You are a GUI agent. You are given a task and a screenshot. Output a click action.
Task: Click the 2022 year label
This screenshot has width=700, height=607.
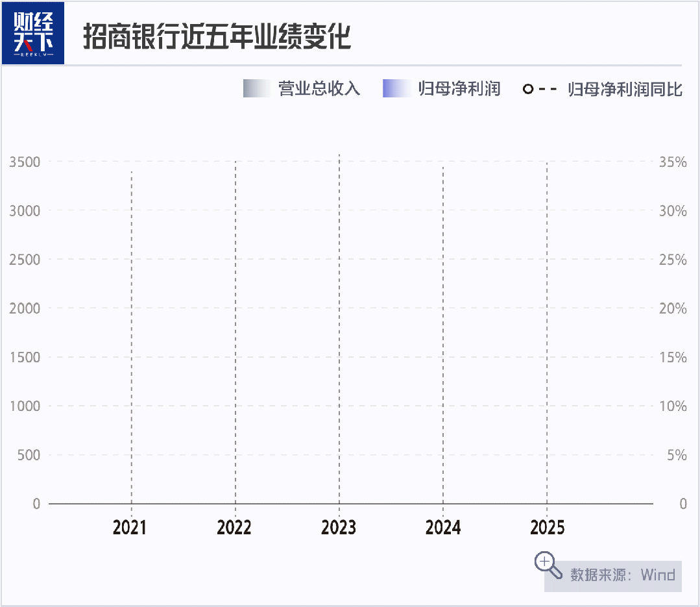(x=235, y=527)
